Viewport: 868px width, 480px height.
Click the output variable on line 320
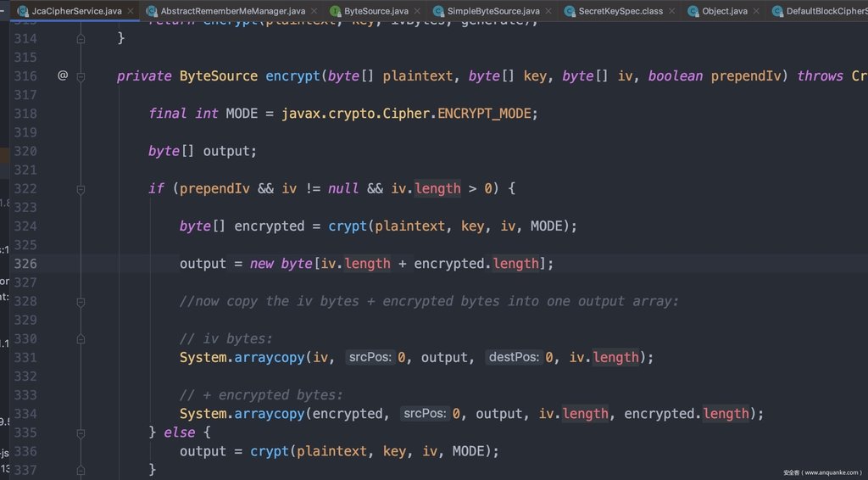point(226,151)
